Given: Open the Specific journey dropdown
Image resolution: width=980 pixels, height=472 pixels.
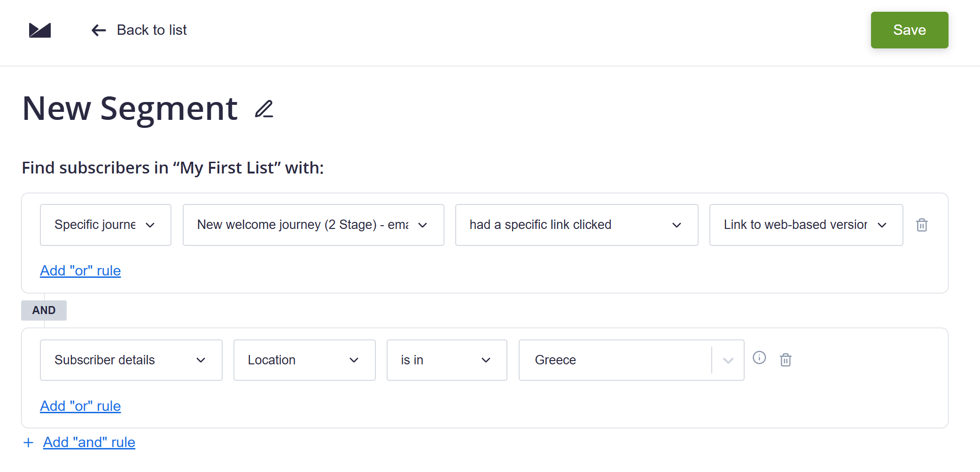Looking at the screenshot, I should 105,225.
